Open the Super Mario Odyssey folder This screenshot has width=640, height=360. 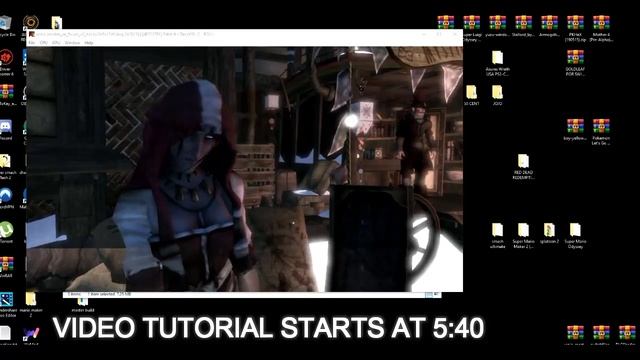tap(575, 236)
